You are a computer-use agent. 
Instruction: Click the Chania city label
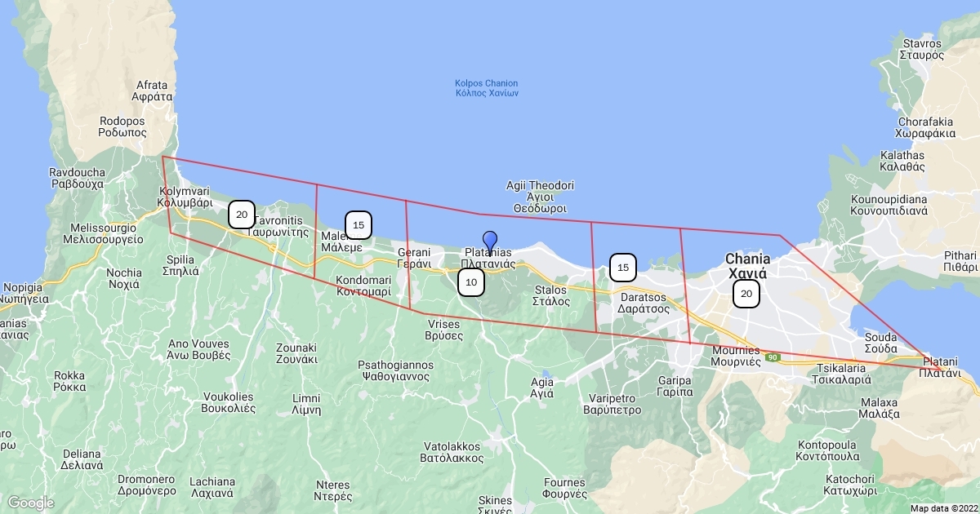747,265
